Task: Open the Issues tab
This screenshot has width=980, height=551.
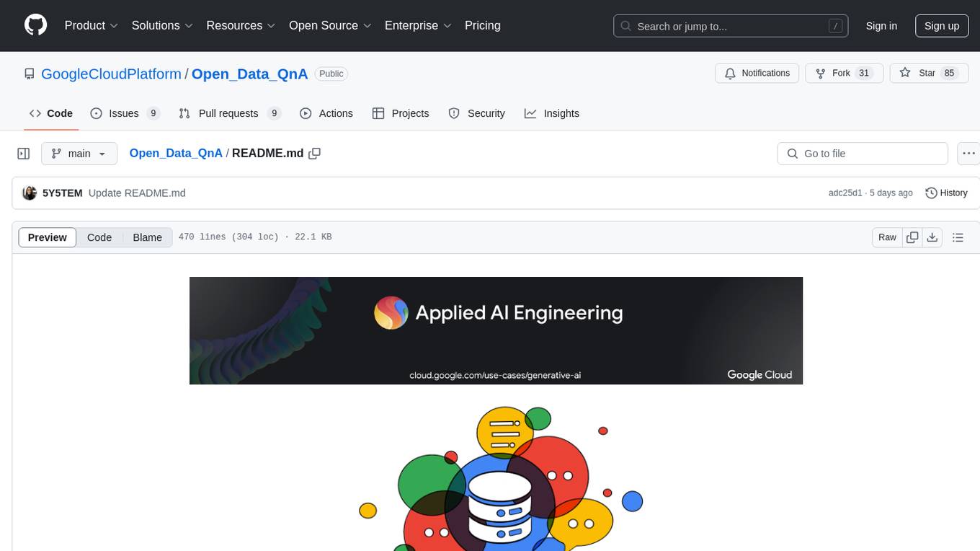Action: (x=125, y=113)
